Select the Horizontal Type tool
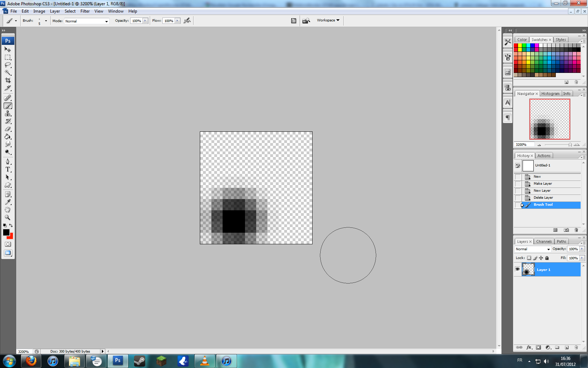This screenshot has width=588, height=368. 8,169
